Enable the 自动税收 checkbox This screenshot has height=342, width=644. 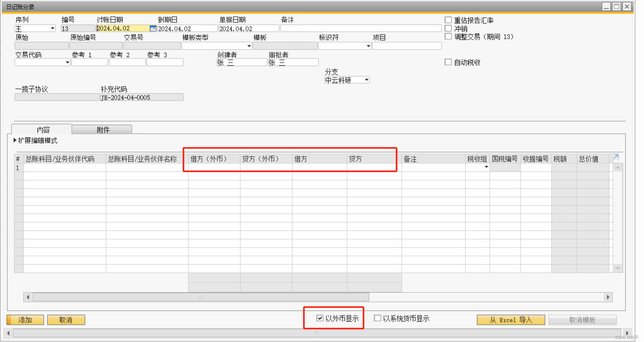(x=448, y=62)
